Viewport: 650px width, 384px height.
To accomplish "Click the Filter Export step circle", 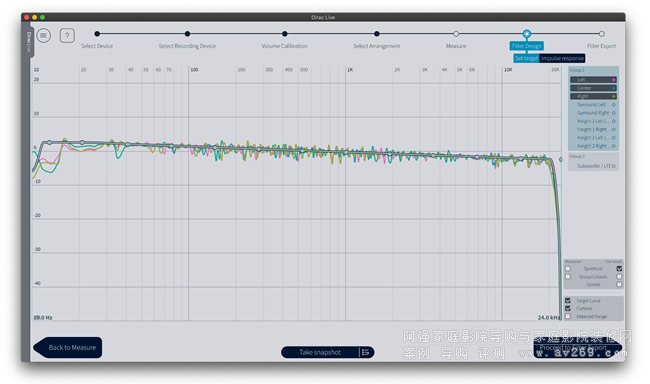I will click(x=601, y=34).
